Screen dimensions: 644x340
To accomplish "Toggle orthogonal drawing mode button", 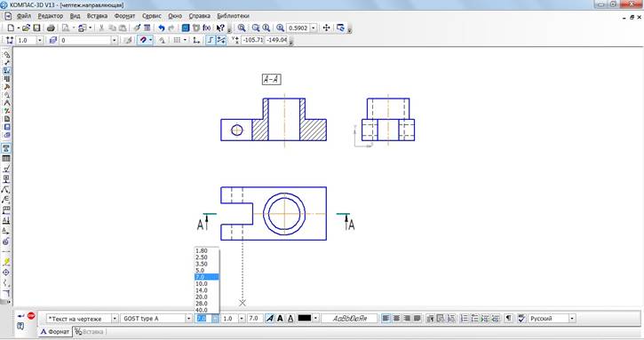I will (x=211, y=40).
